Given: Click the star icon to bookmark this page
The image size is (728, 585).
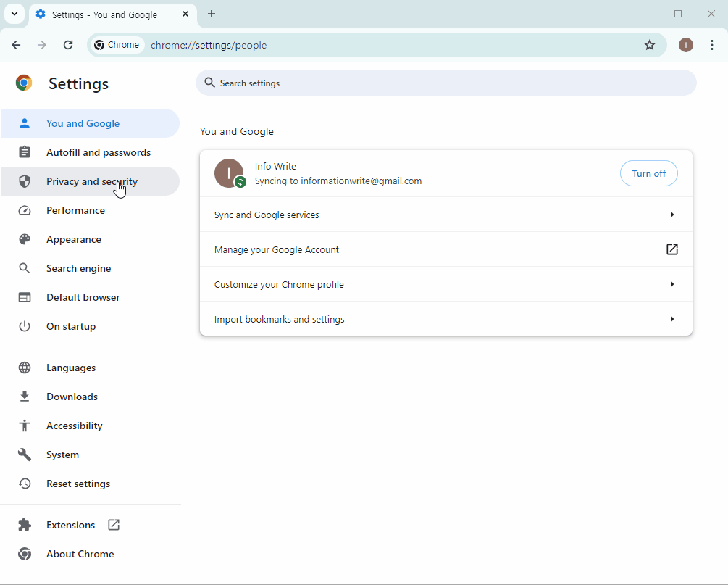Looking at the screenshot, I should pyautogui.click(x=650, y=45).
